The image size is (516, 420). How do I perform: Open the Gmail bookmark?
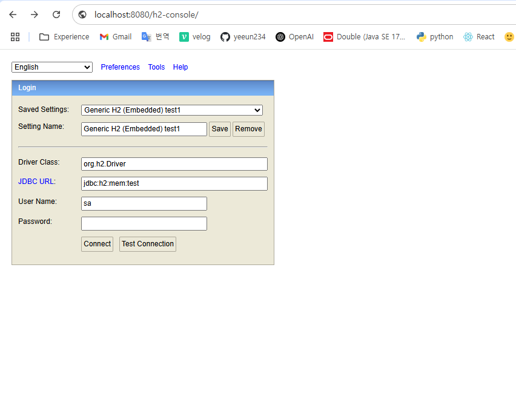pyautogui.click(x=116, y=37)
